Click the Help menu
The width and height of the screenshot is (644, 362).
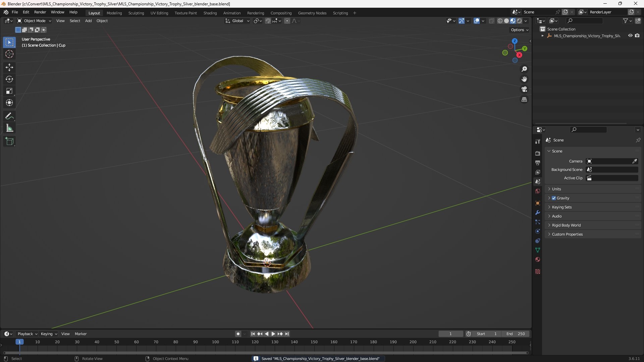[x=73, y=12]
